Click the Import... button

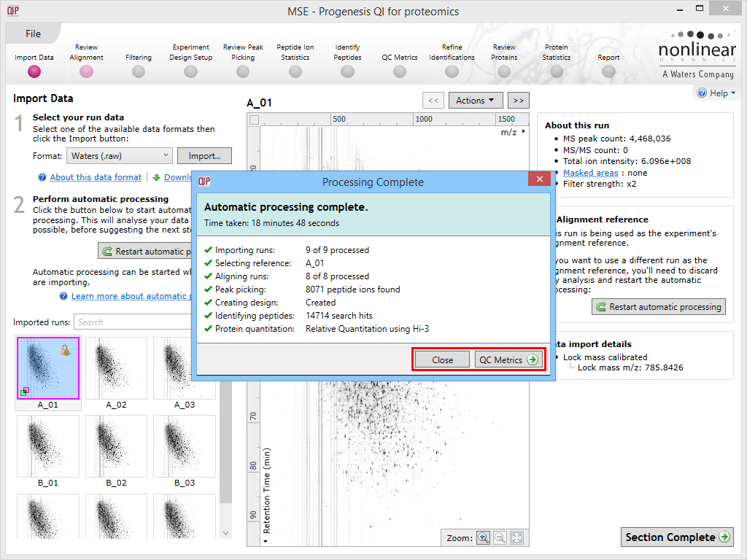tap(204, 156)
